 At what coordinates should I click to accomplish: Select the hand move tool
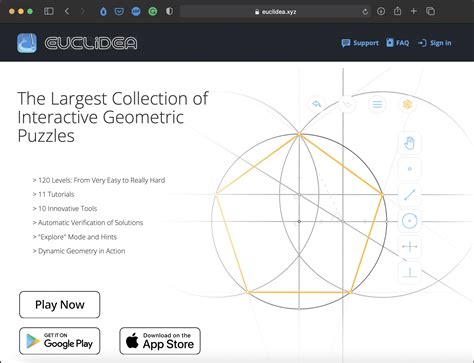click(410, 143)
